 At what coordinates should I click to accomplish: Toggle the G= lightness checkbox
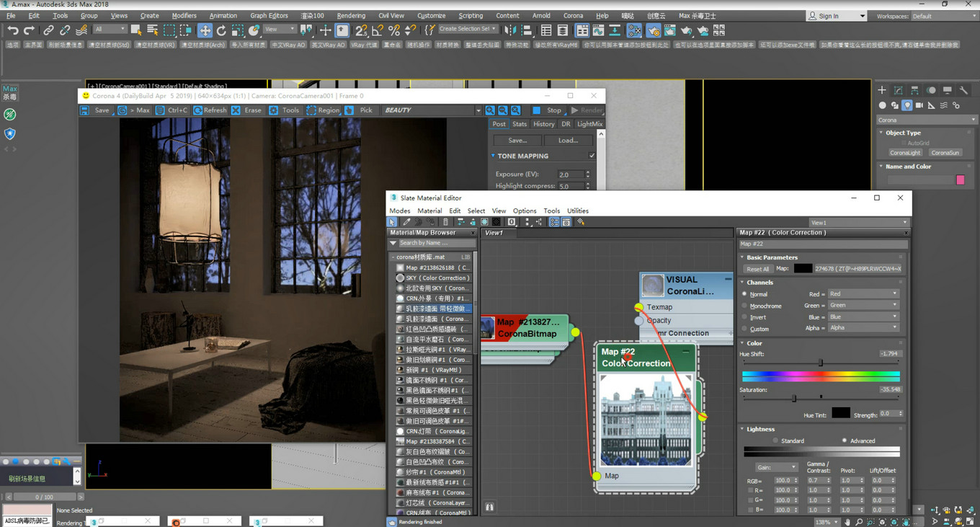point(752,500)
